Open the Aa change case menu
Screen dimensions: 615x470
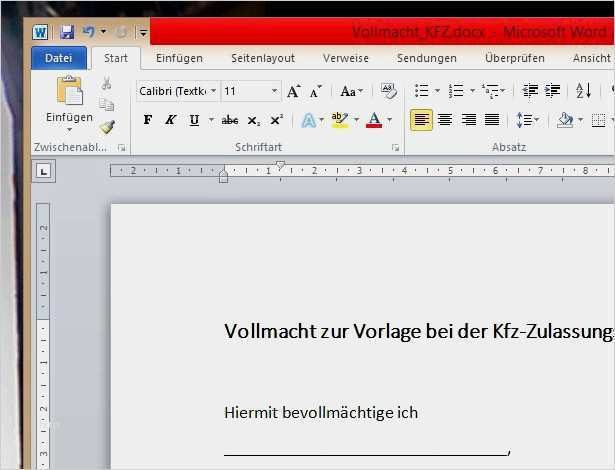(351, 91)
